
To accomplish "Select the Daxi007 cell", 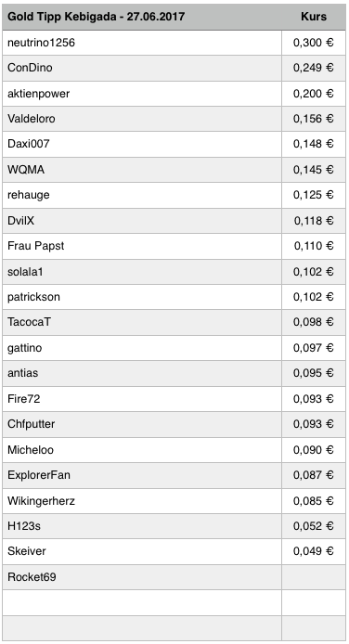I will coord(142,144).
